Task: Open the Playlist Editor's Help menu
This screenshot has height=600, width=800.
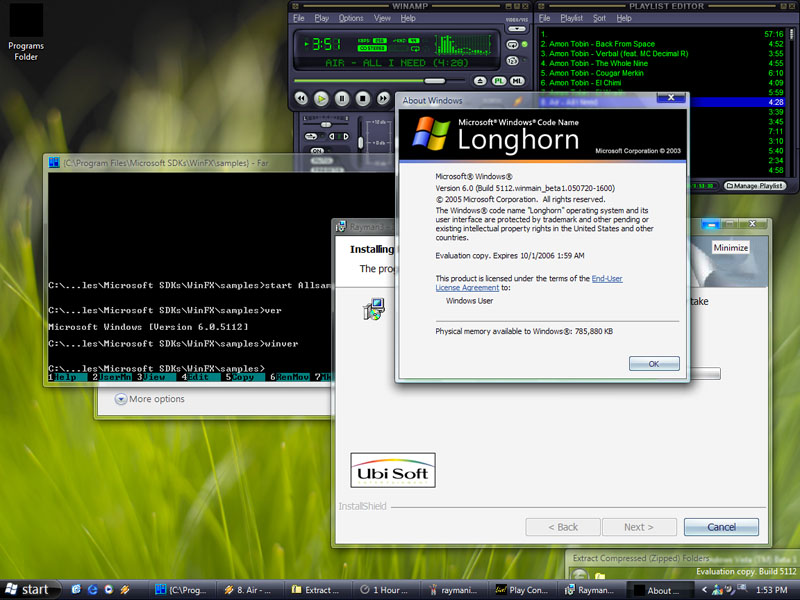Action: point(624,18)
